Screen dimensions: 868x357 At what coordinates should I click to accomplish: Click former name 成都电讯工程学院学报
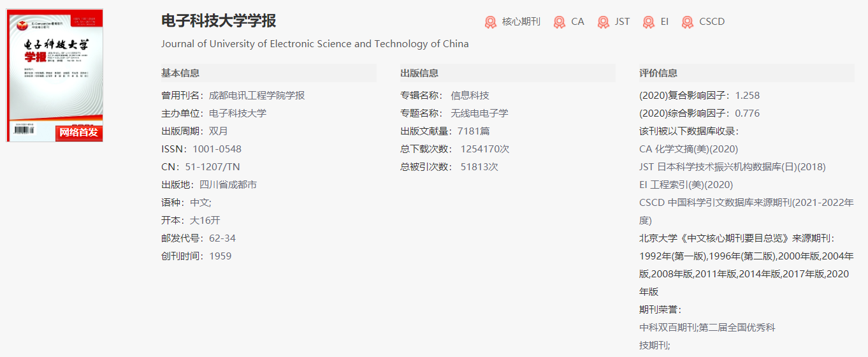click(257, 96)
